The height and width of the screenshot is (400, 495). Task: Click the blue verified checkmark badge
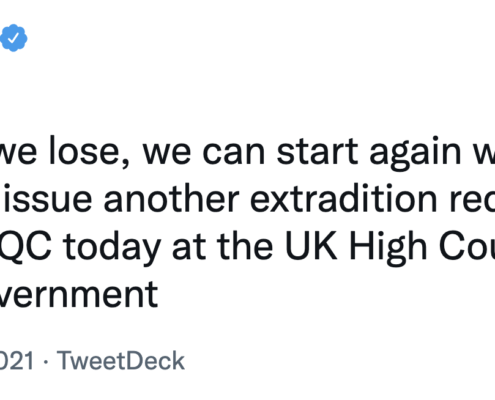13,38
